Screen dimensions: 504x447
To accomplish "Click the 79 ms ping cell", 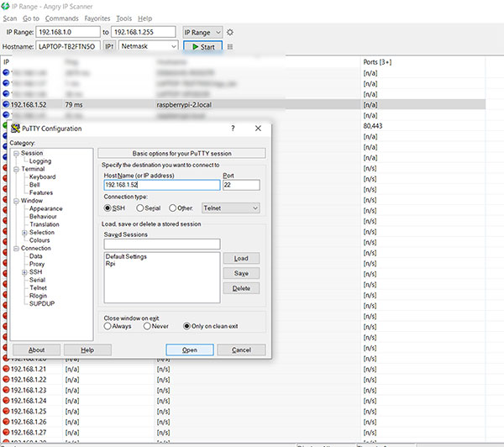I will point(74,104).
